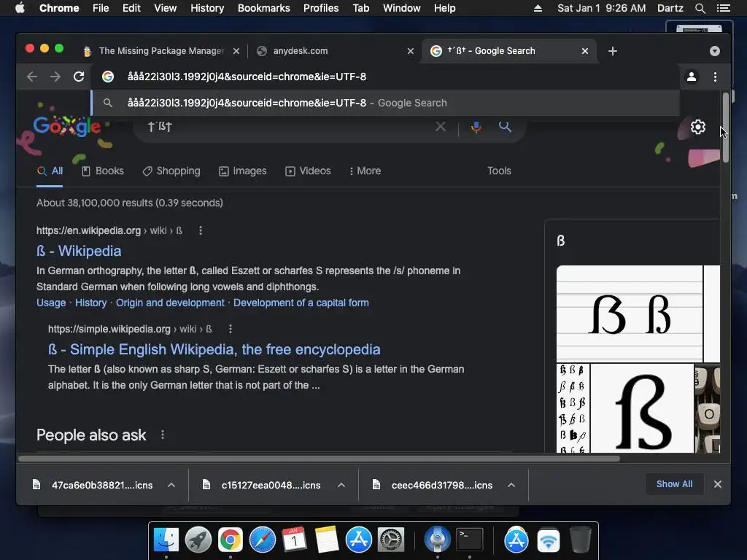747x560 pixels.
Task: Open the ß typeface variants grid thumbnail
Action: pyautogui.click(x=573, y=408)
